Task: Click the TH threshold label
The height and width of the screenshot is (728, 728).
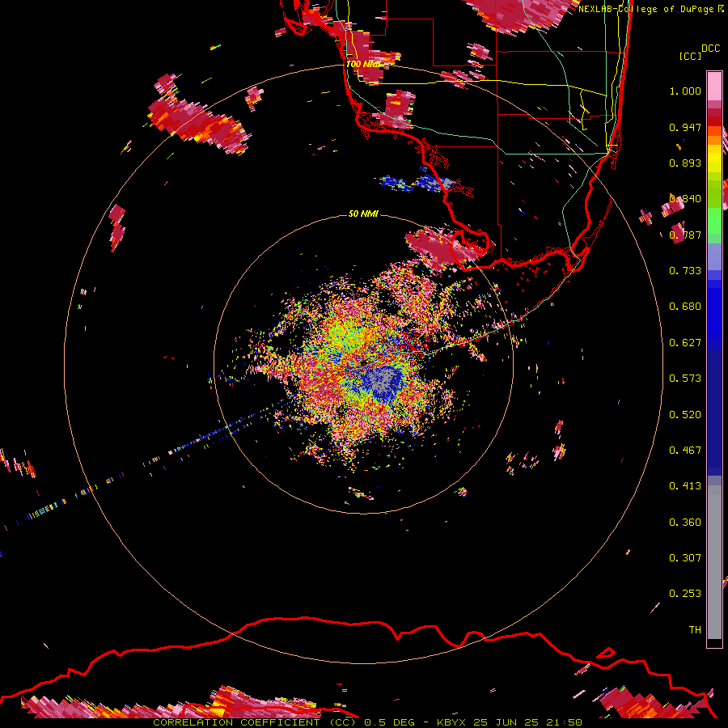Action: point(695,630)
